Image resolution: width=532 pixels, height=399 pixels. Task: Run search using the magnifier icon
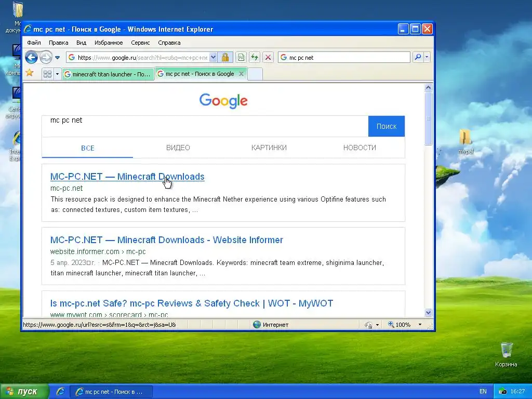coord(418,57)
